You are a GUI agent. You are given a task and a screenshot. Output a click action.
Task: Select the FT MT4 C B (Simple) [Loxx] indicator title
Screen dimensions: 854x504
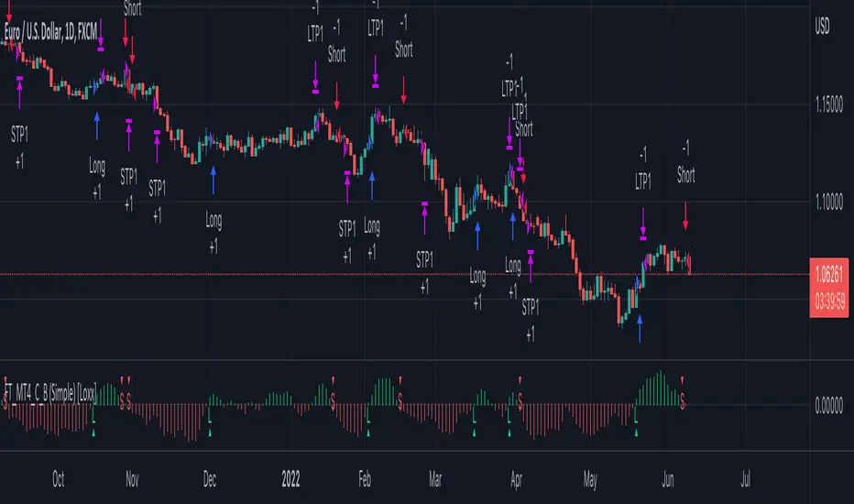point(50,393)
